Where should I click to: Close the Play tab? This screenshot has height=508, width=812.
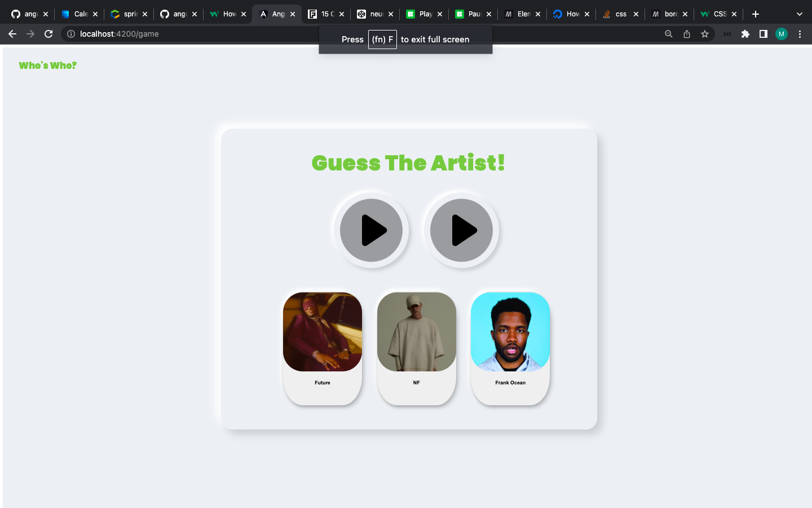(x=440, y=14)
